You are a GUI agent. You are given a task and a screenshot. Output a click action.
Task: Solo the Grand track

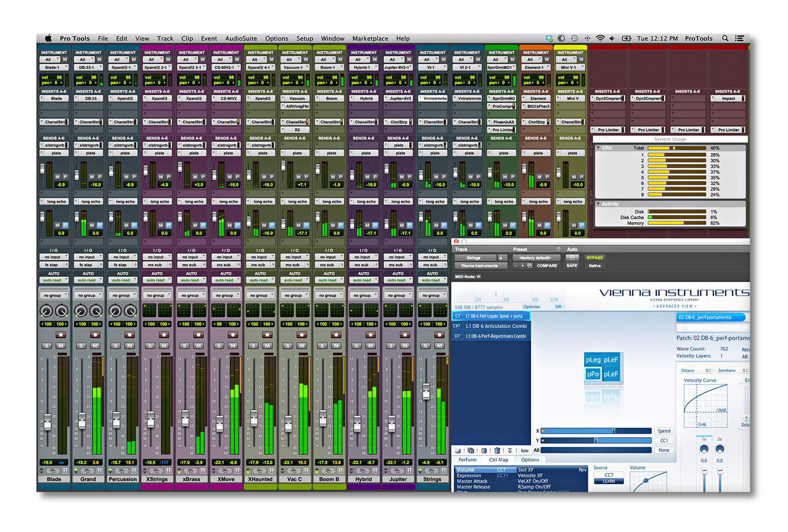pos(81,346)
